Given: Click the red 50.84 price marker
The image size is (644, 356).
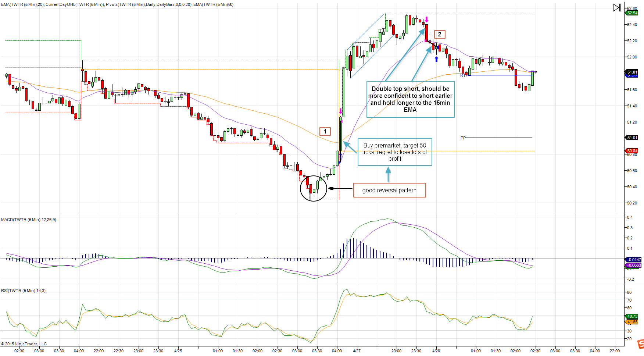Looking at the screenshot, I should click(x=632, y=151).
